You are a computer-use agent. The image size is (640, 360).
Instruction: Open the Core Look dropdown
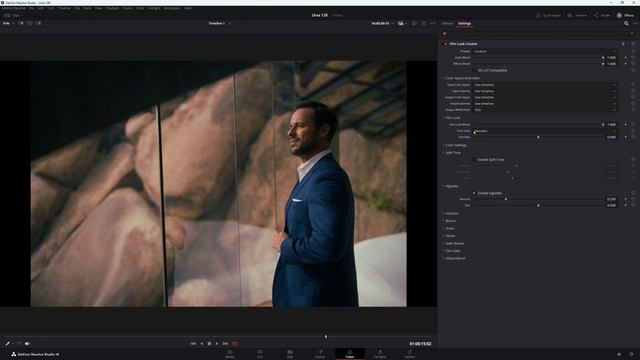tap(545, 131)
